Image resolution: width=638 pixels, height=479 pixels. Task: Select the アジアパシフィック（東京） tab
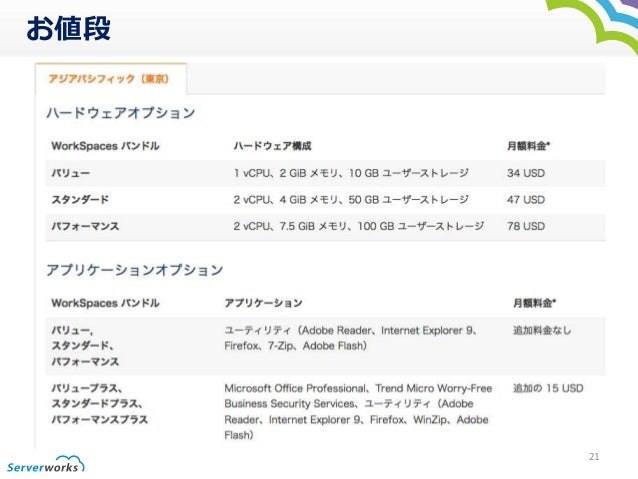tap(111, 79)
